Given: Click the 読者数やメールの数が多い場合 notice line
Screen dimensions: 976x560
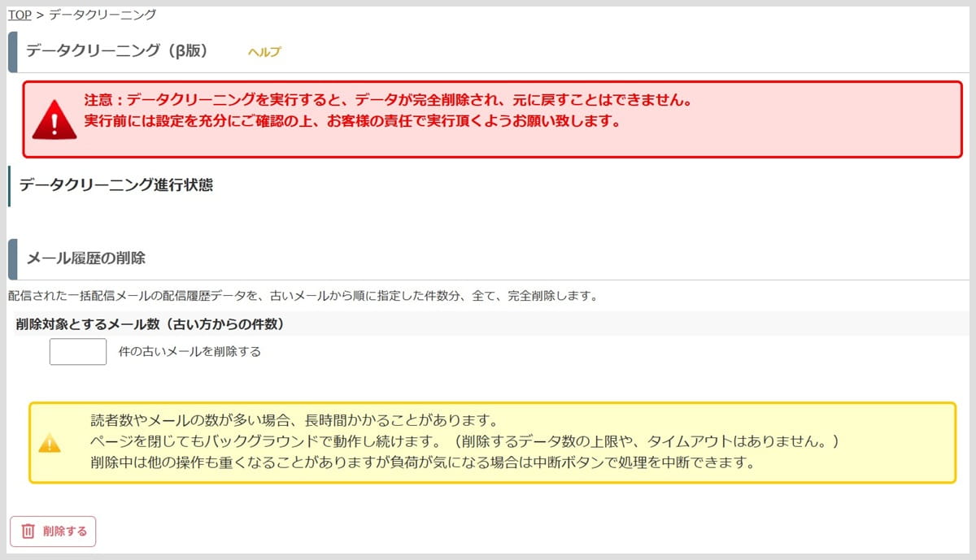Looking at the screenshot, I should (293, 421).
